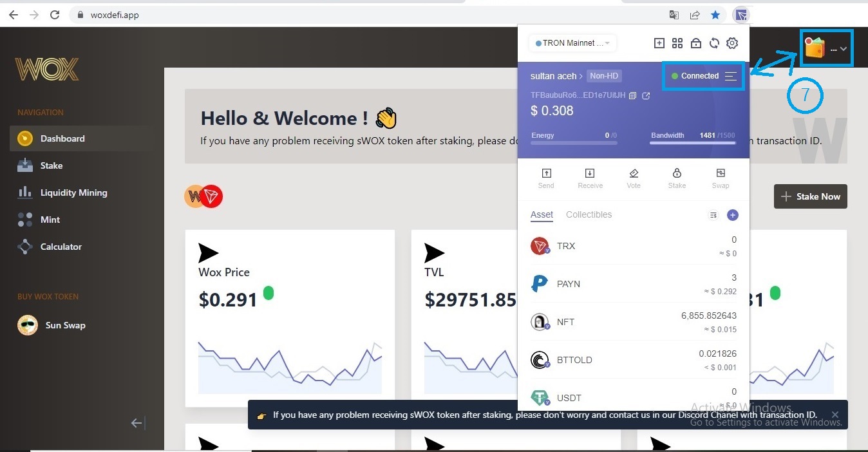868x452 pixels.
Task: Click the wallet icon at top right
Action: 814,48
